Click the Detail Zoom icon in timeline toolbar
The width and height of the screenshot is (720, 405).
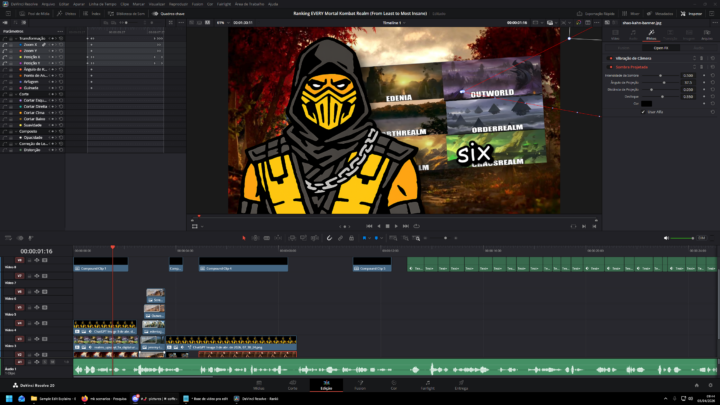405,238
